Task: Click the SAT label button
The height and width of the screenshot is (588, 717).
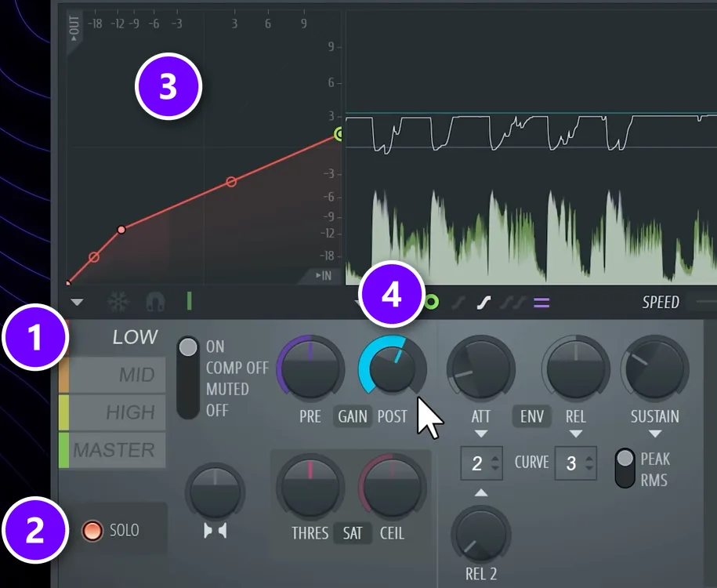Action: pyautogui.click(x=353, y=533)
